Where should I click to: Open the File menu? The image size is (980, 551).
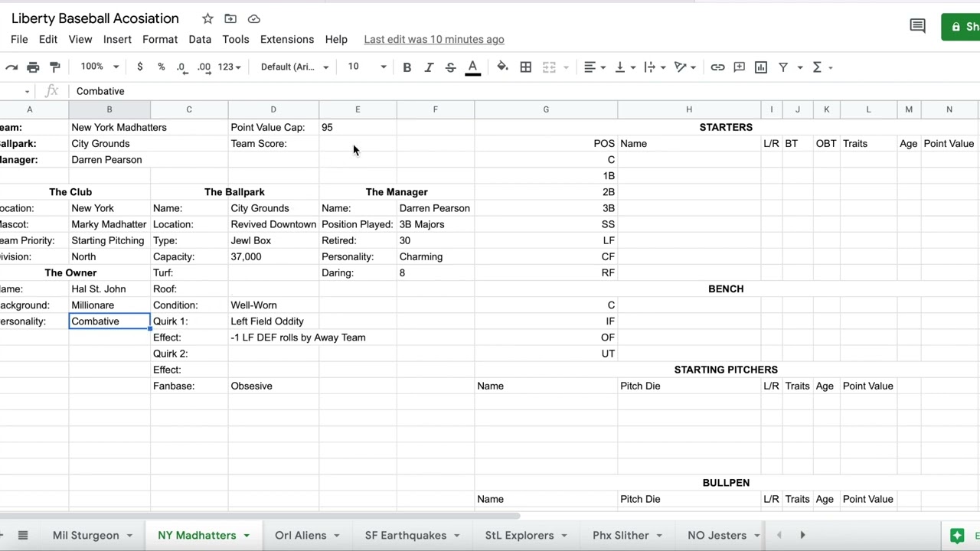tap(19, 40)
